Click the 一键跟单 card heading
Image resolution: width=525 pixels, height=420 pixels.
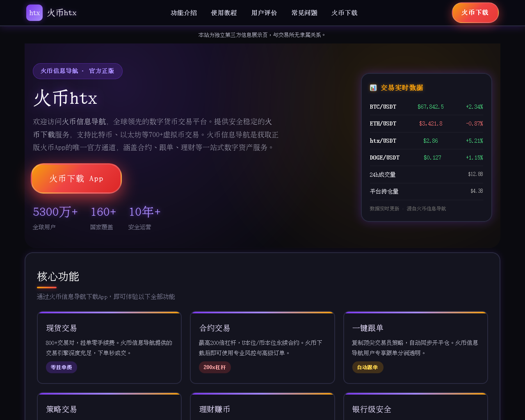[x=367, y=328]
